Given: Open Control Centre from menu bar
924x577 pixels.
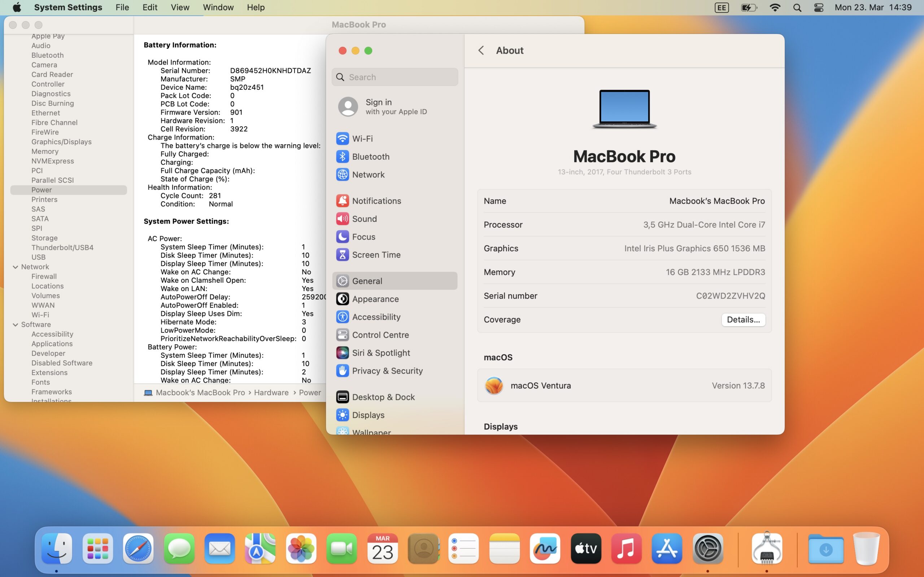Looking at the screenshot, I should tap(818, 8).
